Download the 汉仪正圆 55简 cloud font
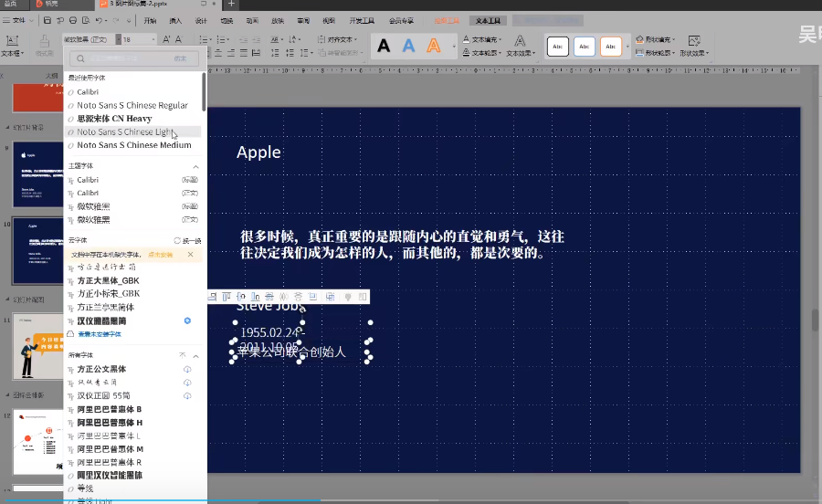The image size is (822, 504). (187, 395)
